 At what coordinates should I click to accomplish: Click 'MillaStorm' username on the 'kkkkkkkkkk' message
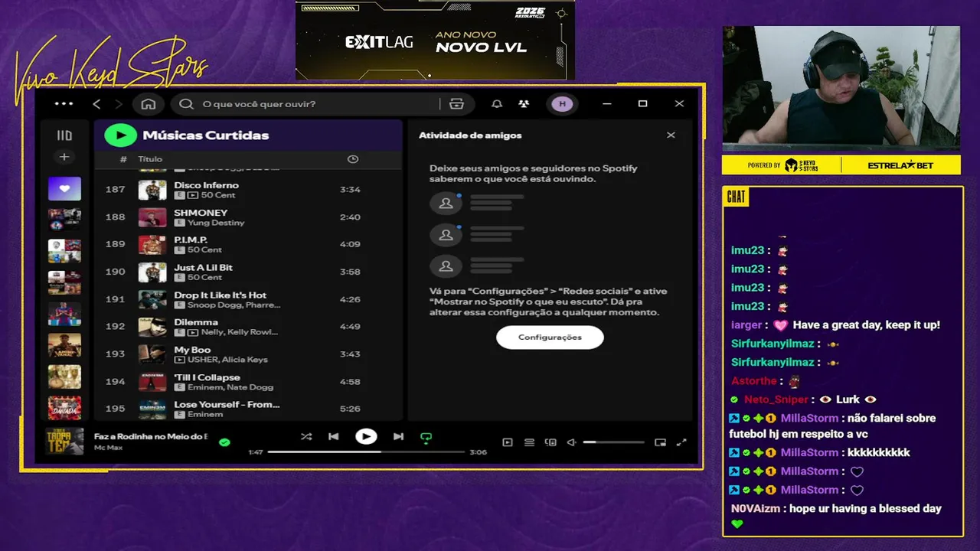809,452
